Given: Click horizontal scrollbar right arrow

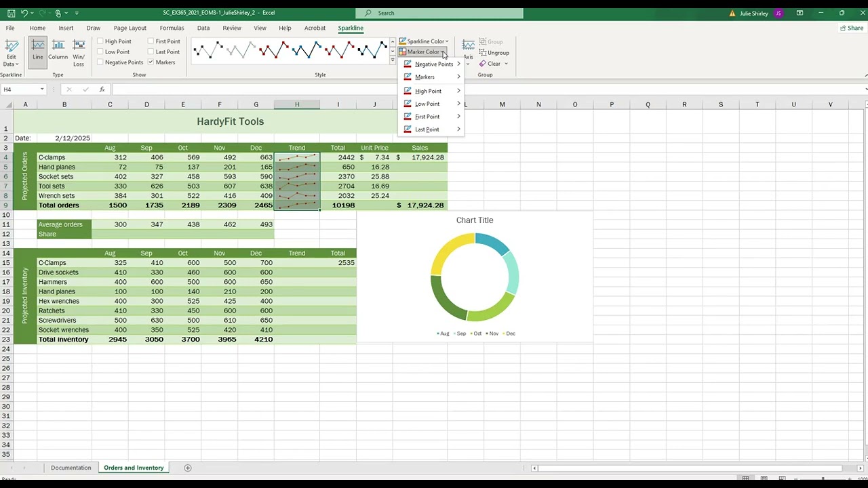Looking at the screenshot, I should (861, 468).
